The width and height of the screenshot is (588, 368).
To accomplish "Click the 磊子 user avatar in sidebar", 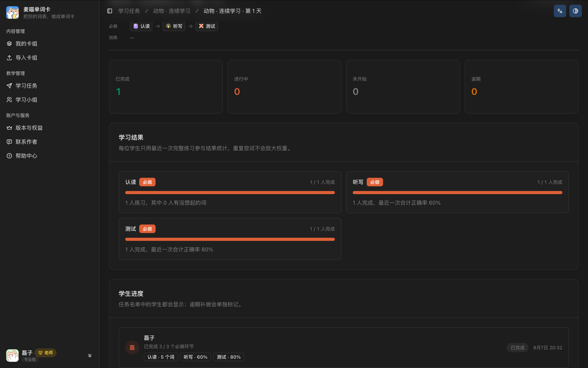I will click(x=12, y=355).
